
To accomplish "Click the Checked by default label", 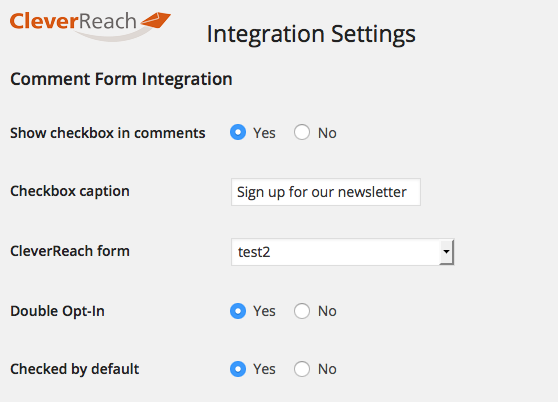I will click(x=75, y=369).
